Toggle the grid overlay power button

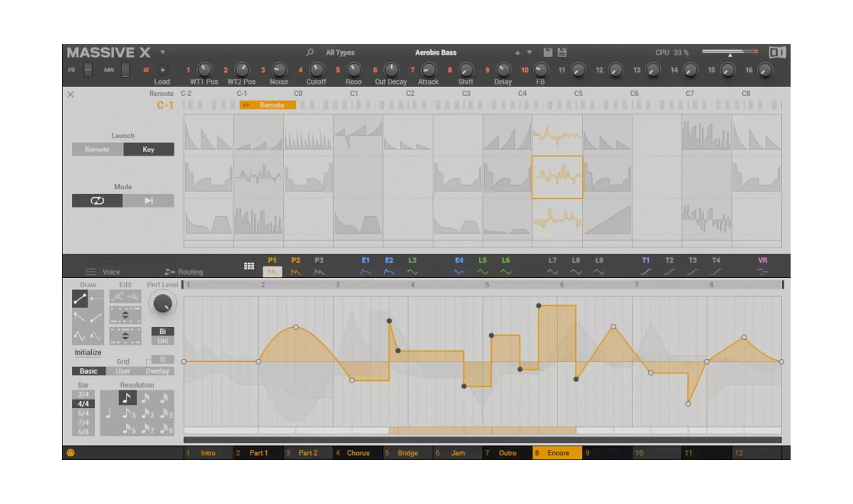tap(162, 359)
